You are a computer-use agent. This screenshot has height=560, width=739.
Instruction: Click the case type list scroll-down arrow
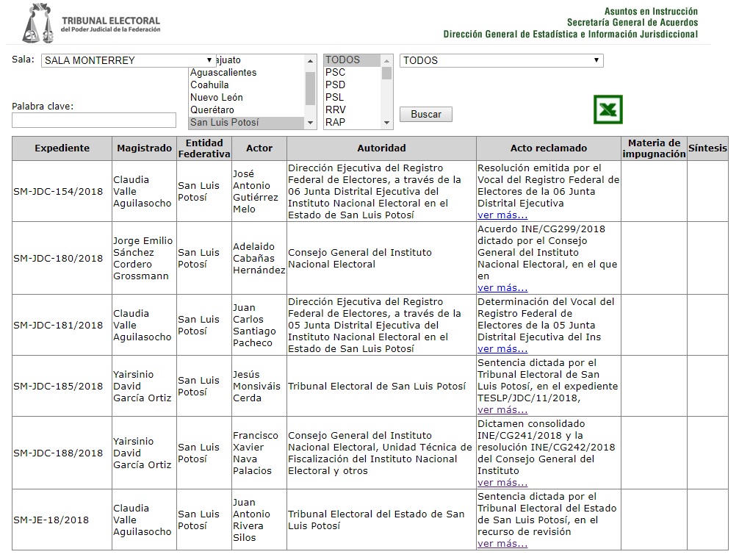(386, 123)
